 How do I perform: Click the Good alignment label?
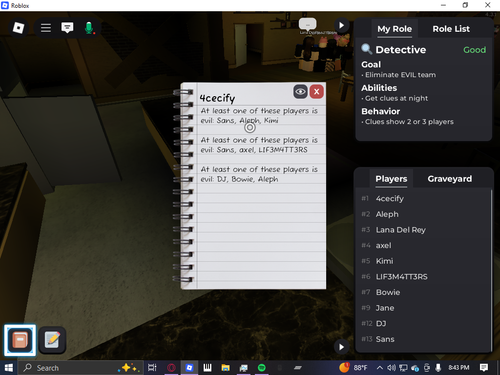[474, 50]
